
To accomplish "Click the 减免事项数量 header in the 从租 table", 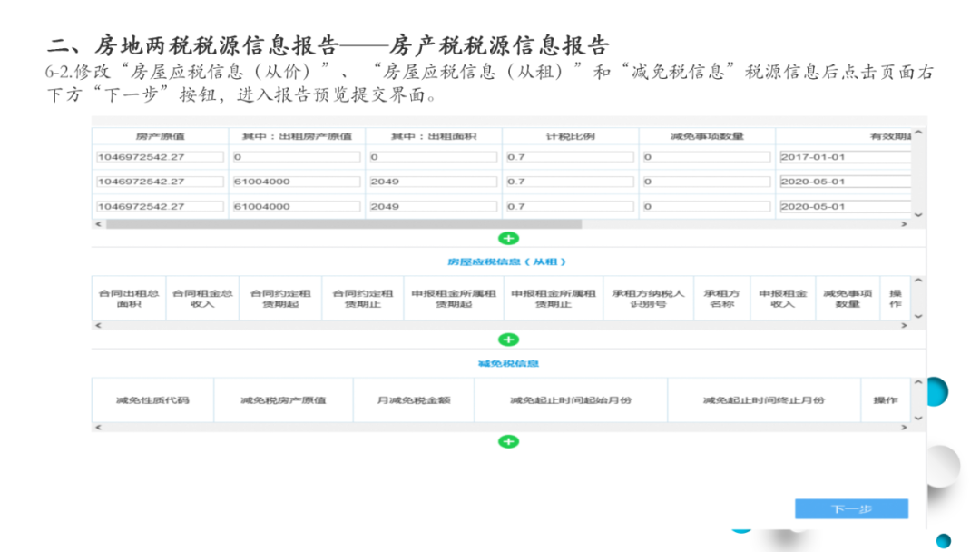I will 848,298.
